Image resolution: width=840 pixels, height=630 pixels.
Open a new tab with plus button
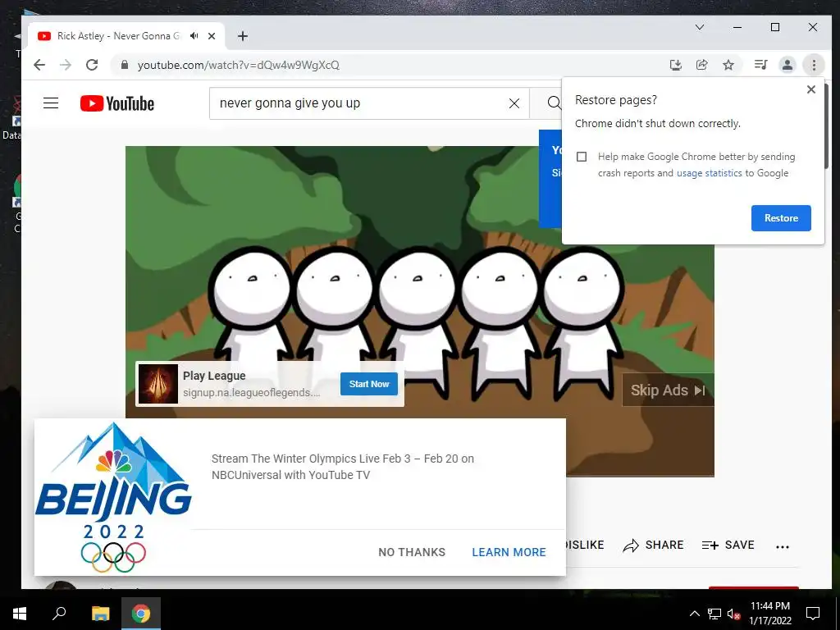243,36
